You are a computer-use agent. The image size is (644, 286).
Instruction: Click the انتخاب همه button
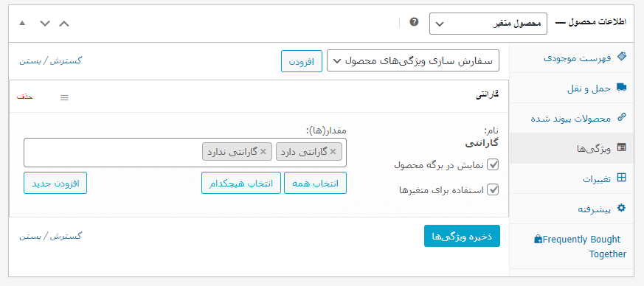click(x=316, y=183)
